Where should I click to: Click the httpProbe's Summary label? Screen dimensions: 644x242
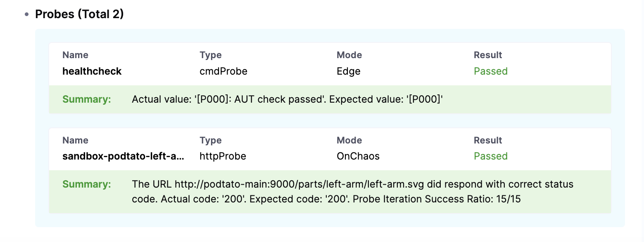(87, 184)
